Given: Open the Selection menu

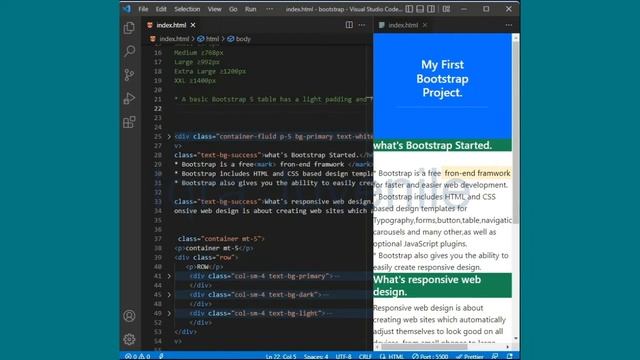Looking at the screenshot, I should coord(187,9).
